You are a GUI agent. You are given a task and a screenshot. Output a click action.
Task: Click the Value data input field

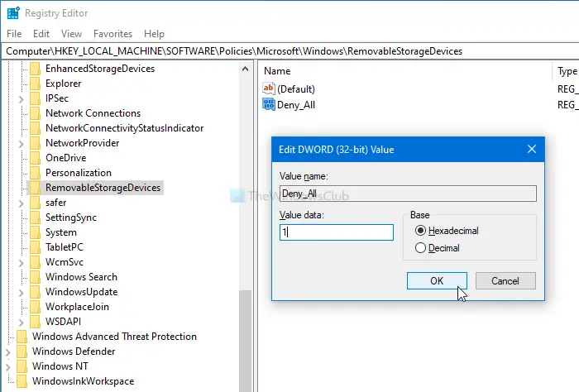[x=337, y=232]
